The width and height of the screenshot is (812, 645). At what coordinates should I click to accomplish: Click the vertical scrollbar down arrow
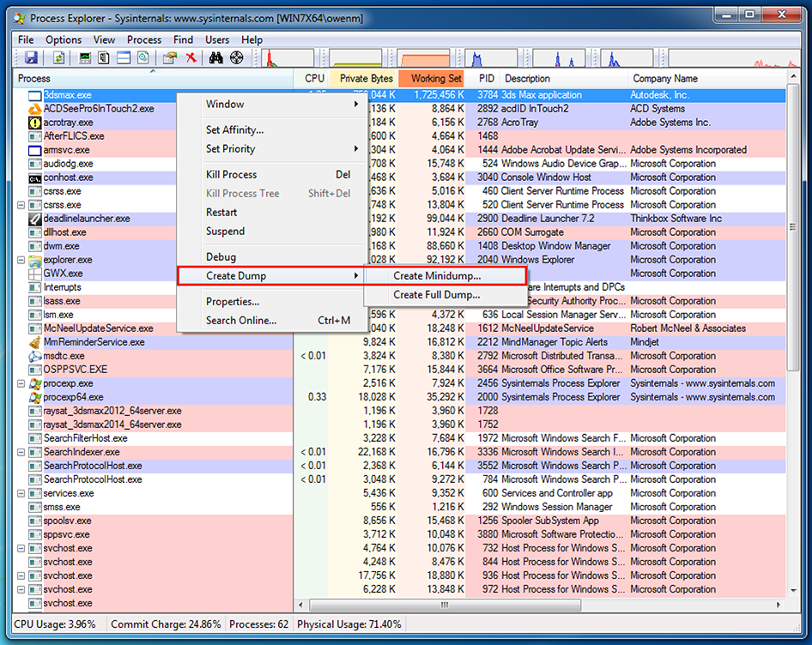pos(793,591)
